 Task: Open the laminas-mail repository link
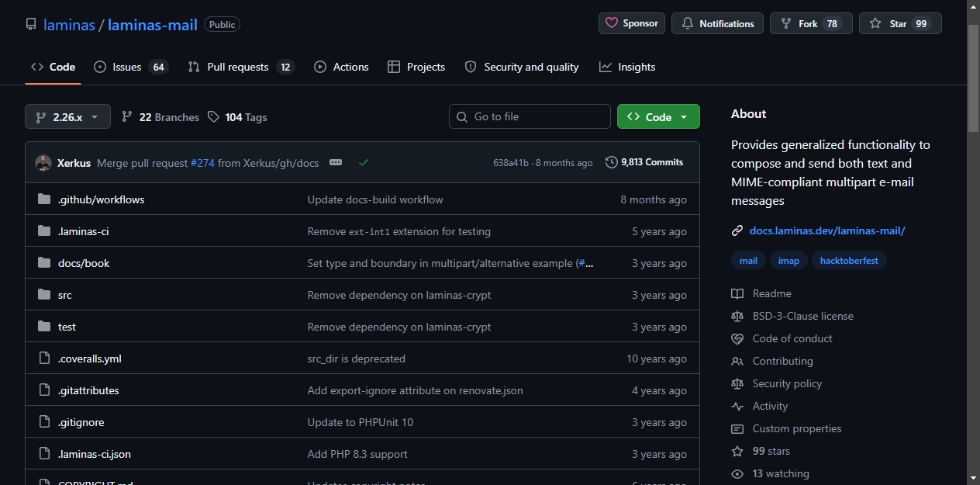[x=153, y=25]
